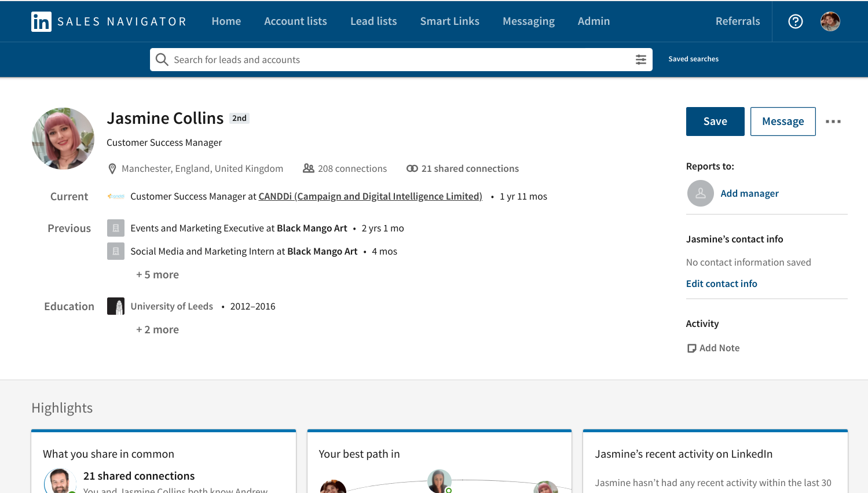The width and height of the screenshot is (868, 493).
Task: Open the Admin navigation item
Action: [x=594, y=21]
